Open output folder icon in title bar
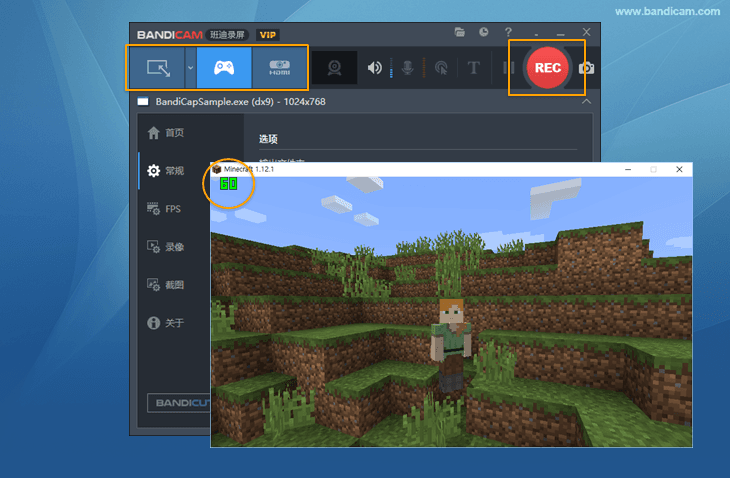This screenshot has height=478, width=730. 460,32
